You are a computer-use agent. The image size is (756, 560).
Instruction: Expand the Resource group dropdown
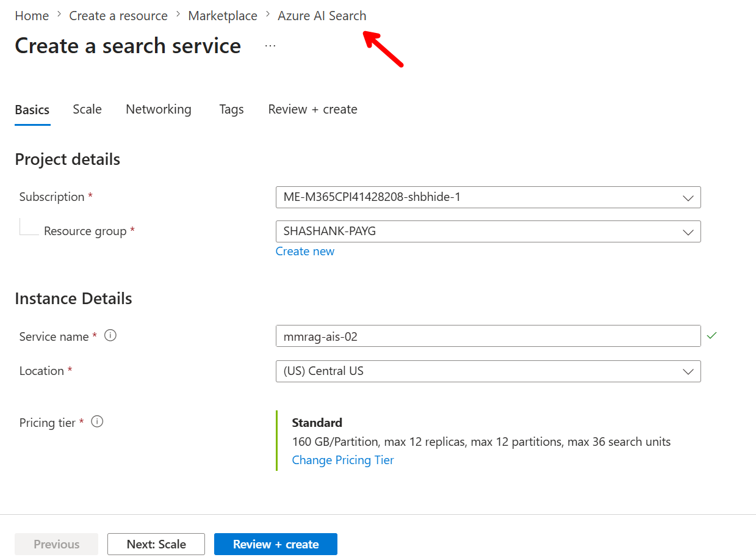[x=488, y=231]
